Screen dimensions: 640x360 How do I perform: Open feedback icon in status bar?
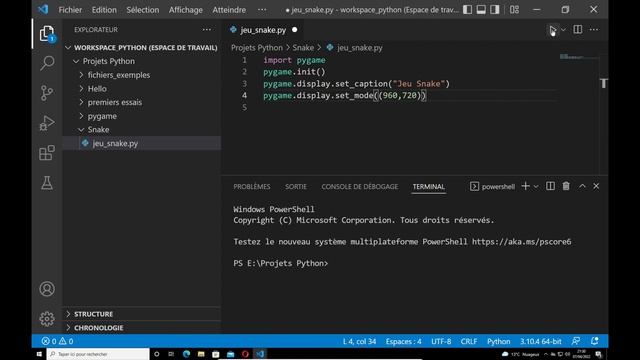pos(576,341)
